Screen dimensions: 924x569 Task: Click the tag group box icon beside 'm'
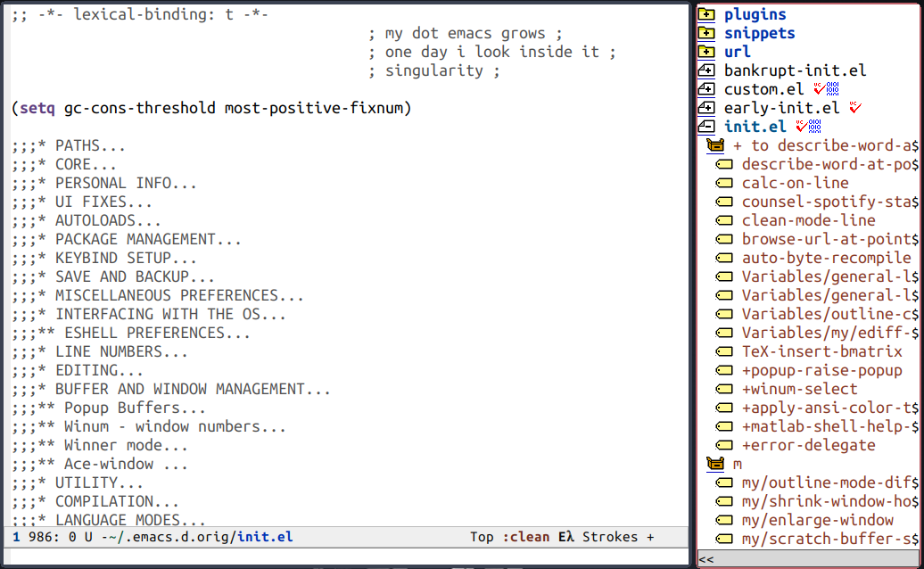pos(715,464)
